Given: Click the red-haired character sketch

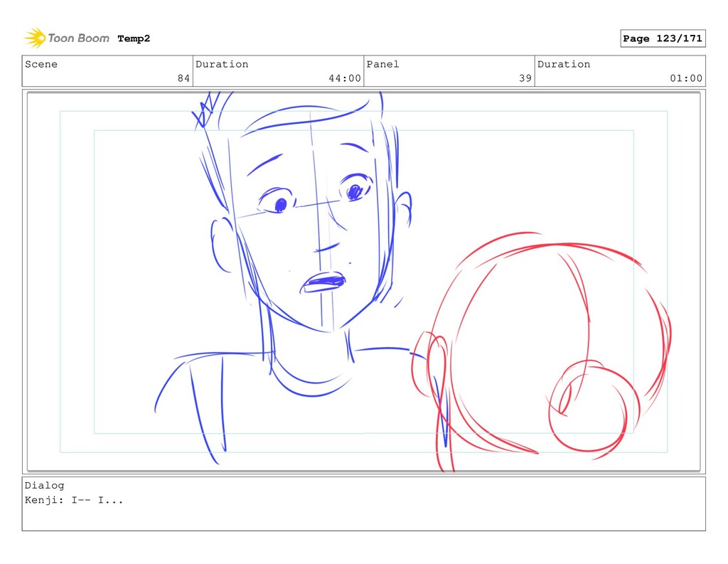Looking at the screenshot, I should coord(541,351).
